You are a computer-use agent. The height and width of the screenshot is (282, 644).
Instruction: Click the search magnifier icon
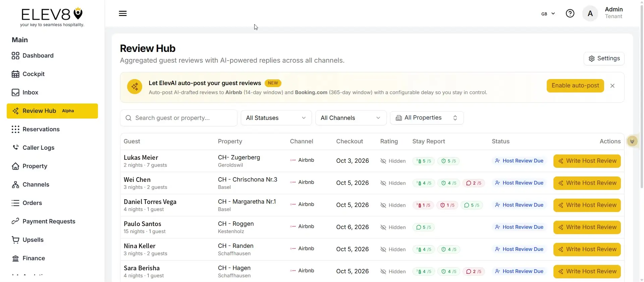(x=128, y=118)
